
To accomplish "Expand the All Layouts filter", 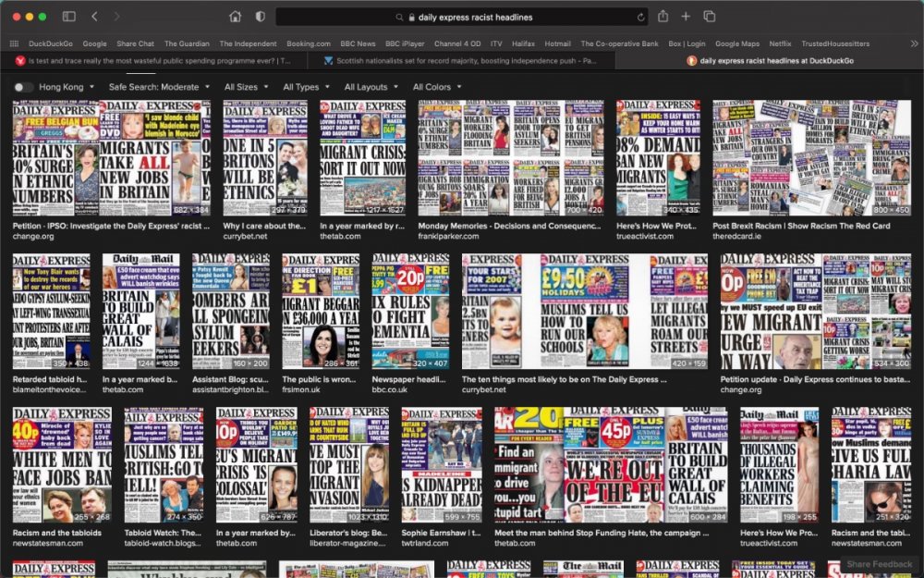I will (371, 87).
